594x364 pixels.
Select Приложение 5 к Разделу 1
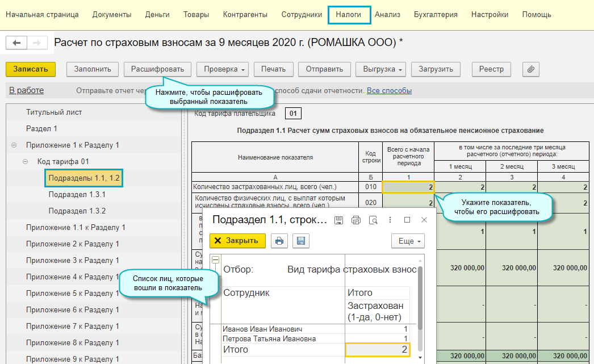tap(72, 294)
